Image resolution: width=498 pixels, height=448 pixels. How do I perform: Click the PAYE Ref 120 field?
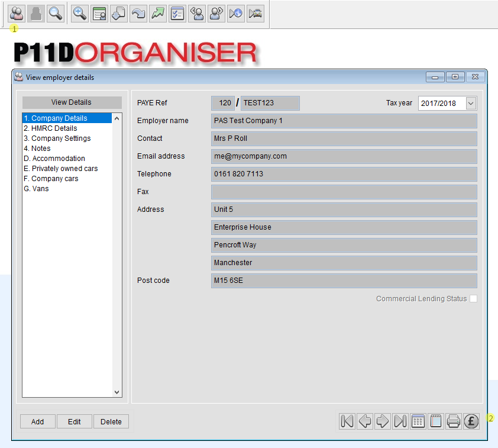coord(223,103)
